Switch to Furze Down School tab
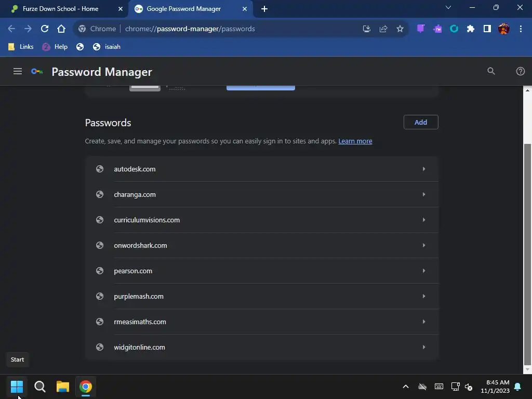The image size is (532, 399). click(x=64, y=9)
